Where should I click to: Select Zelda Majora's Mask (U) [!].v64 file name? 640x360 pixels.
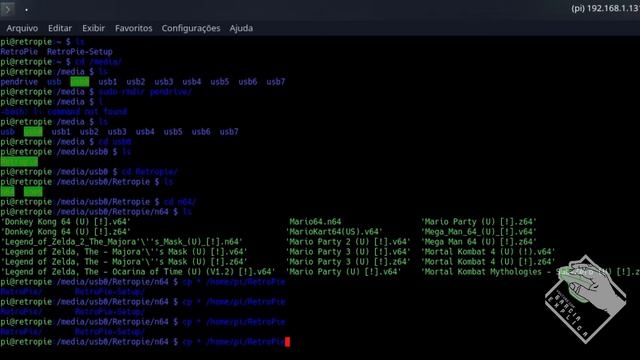pos(124,251)
